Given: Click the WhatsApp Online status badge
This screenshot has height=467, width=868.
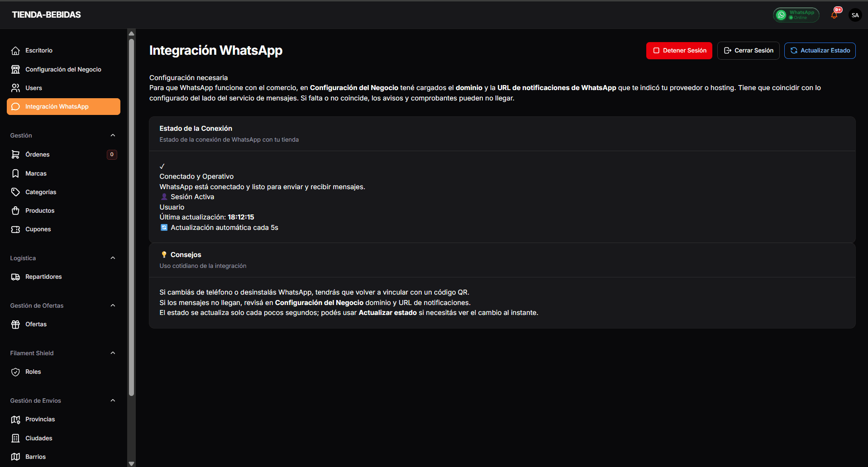Looking at the screenshot, I should point(796,14).
